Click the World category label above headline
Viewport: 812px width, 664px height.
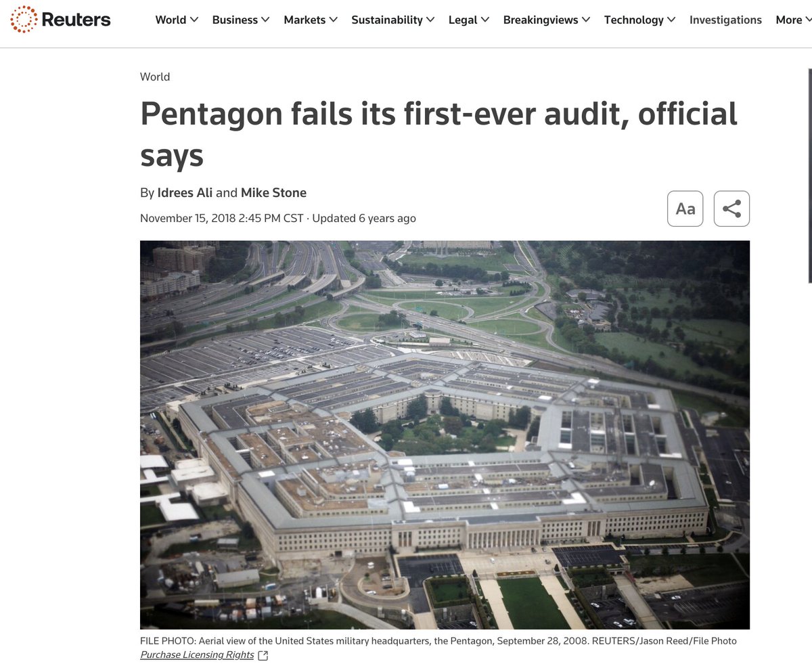155,77
